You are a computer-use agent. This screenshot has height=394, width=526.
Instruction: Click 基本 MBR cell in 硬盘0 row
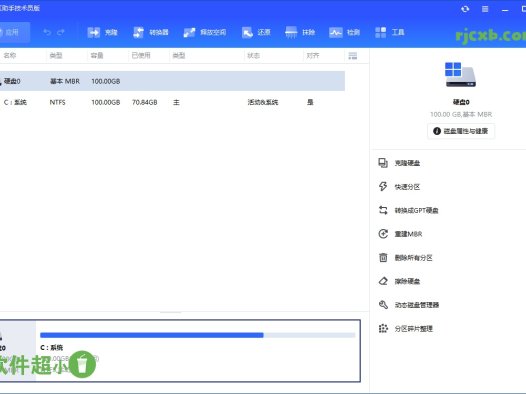[x=65, y=81]
